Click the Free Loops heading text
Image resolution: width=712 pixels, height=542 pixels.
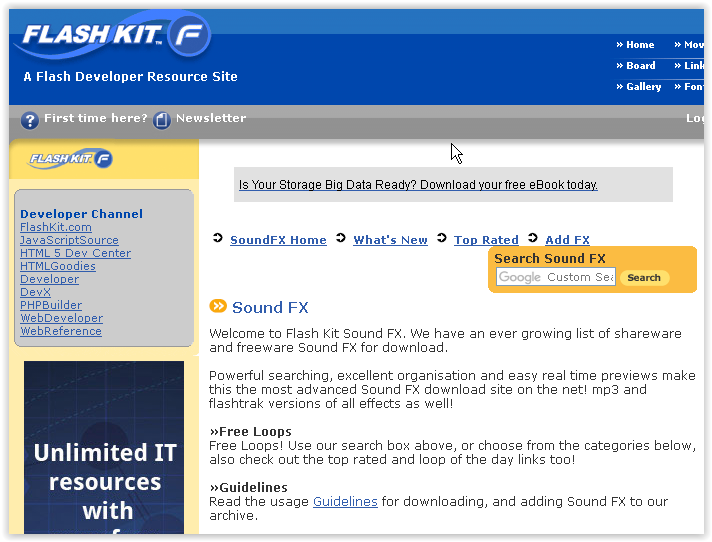coord(250,431)
